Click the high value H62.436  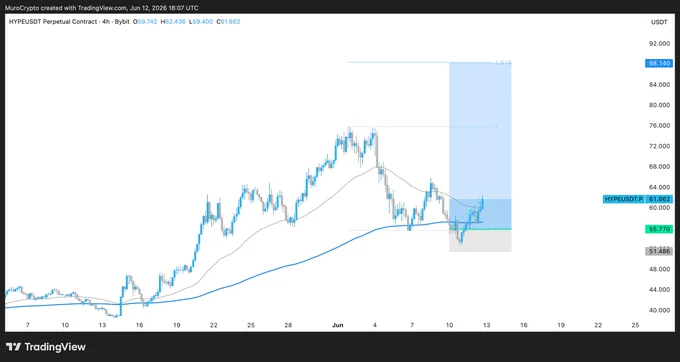[x=173, y=21]
